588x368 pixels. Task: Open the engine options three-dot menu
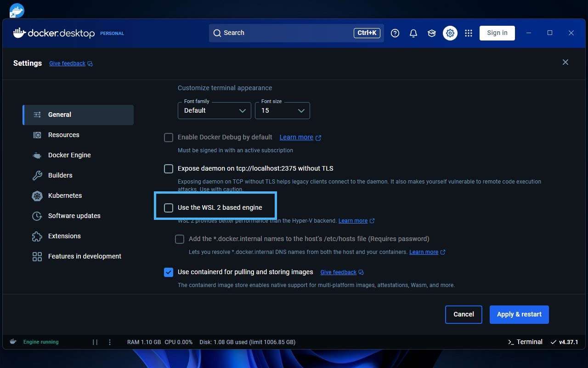tap(110, 342)
